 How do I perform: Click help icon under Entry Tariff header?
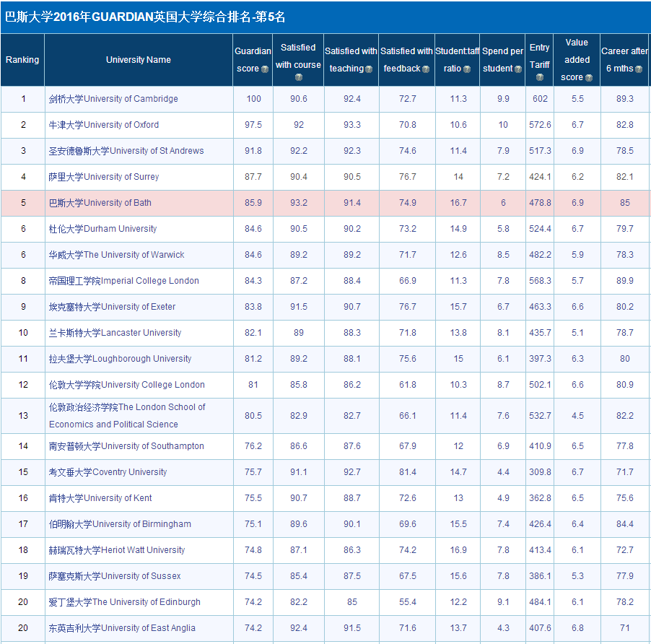pyautogui.click(x=539, y=78)
